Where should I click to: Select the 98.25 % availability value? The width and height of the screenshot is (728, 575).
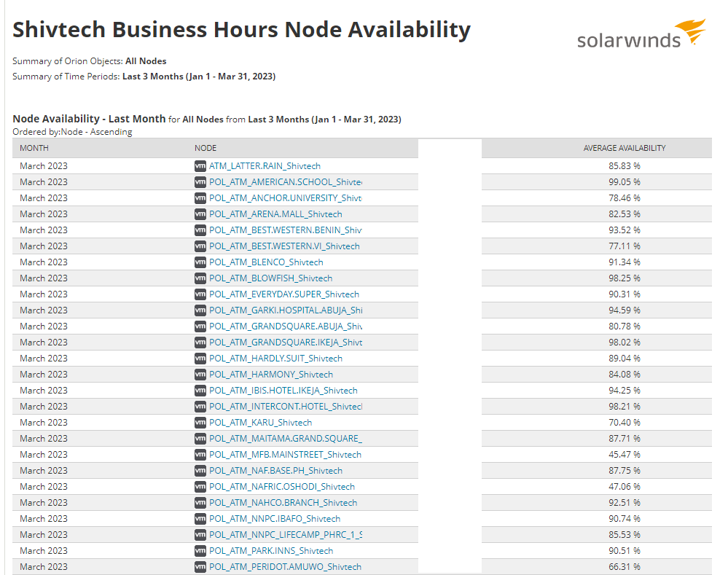click(x=625, y=278)
